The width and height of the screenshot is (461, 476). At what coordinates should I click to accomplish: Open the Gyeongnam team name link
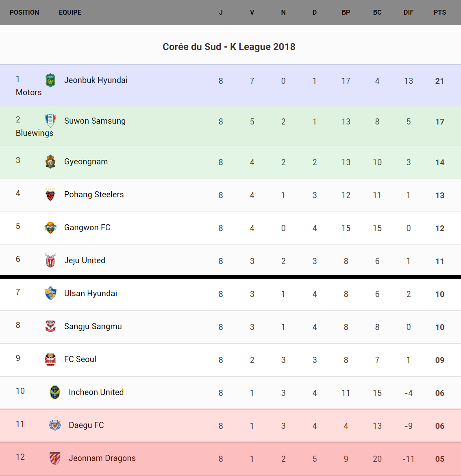pos(86,162)
